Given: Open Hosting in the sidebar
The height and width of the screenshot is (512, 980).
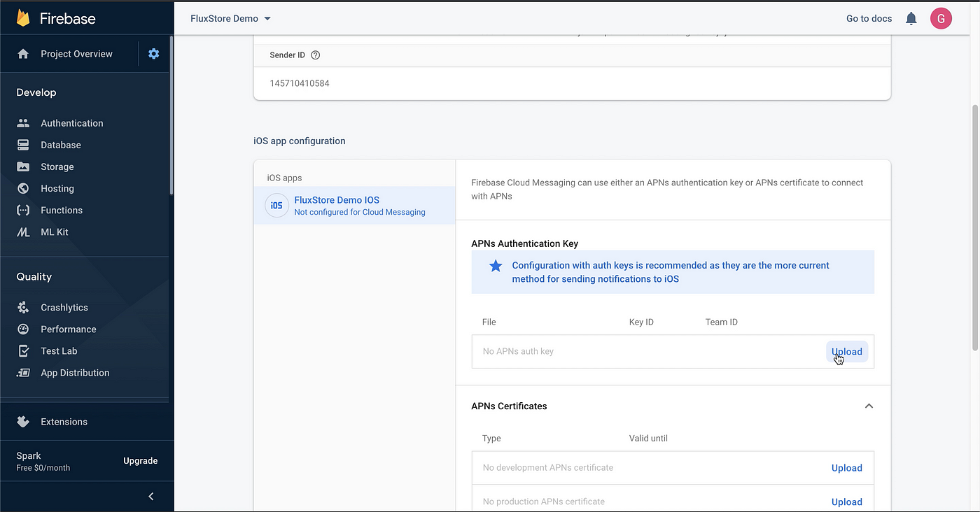Looking at the screenshot, I should [57, 188].
